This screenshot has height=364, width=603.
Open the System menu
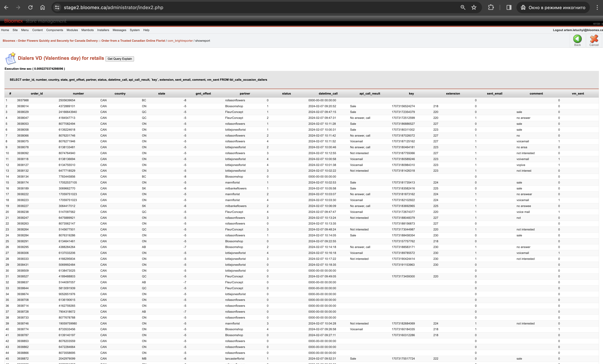[x=135, y=30]
